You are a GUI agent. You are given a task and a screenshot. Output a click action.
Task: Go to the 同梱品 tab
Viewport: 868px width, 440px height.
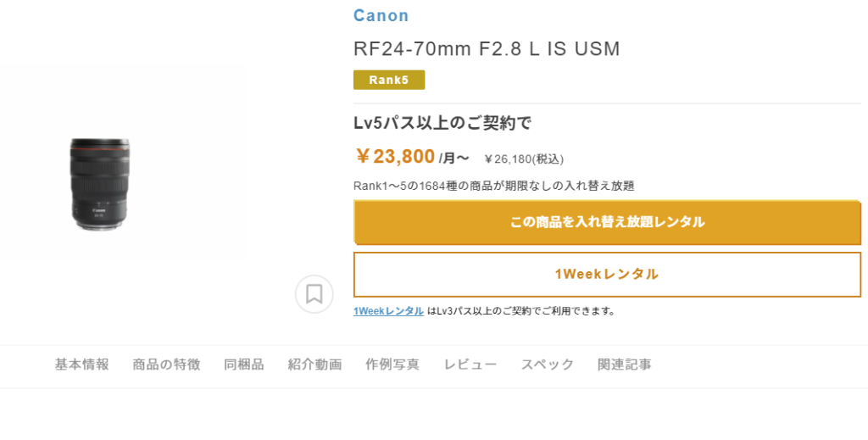click(243, 365)
